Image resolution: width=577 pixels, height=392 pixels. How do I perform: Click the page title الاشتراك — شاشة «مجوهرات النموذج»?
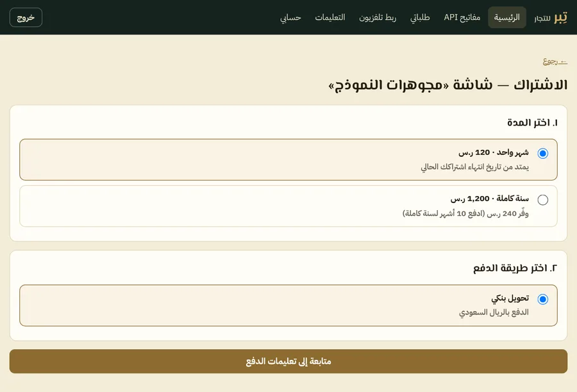448,85
